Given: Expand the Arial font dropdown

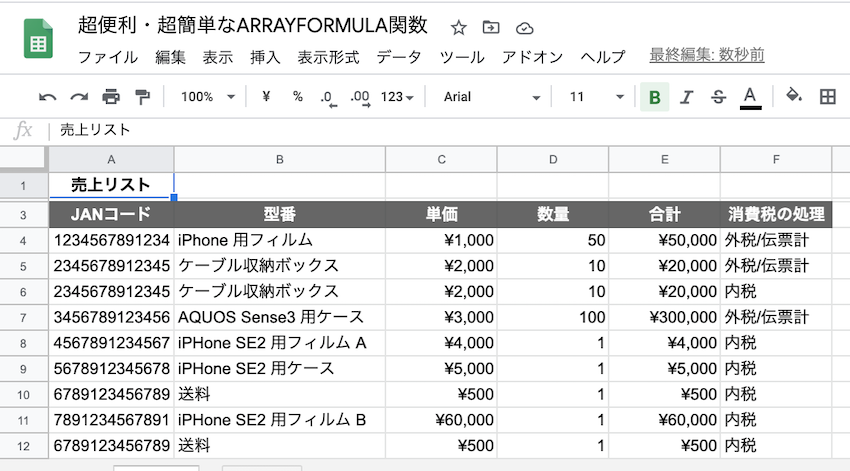Looking at the screenshot, I should tap(492, 97).
